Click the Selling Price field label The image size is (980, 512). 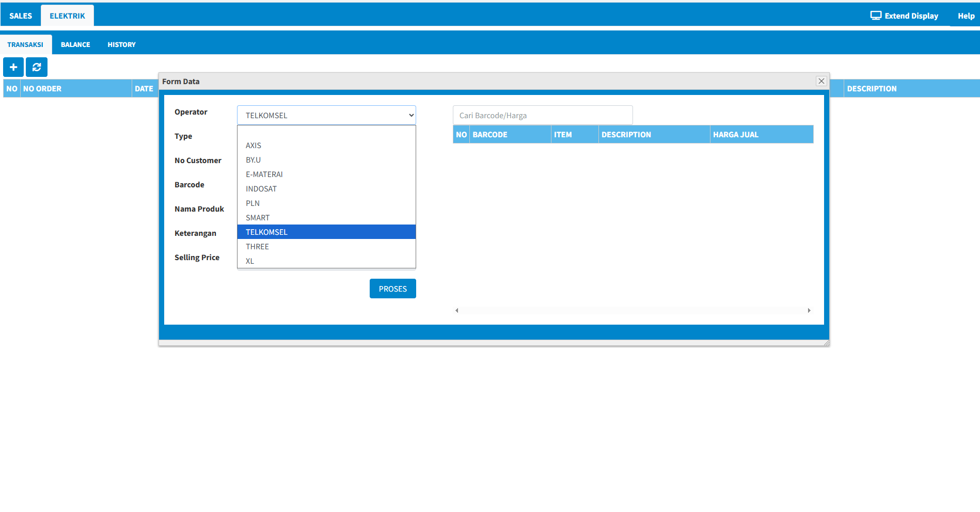(x=197, y=258)
